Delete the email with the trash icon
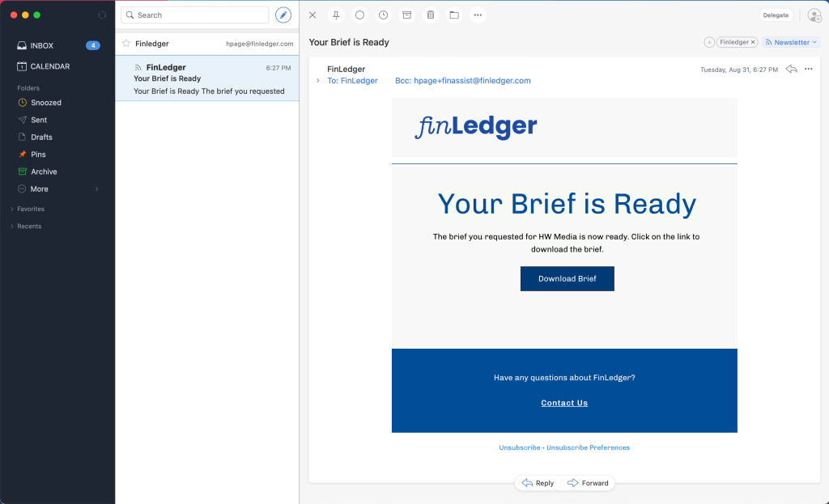This screenshot has width=829, height=504. pyautogui.click(x=431, y=15)
